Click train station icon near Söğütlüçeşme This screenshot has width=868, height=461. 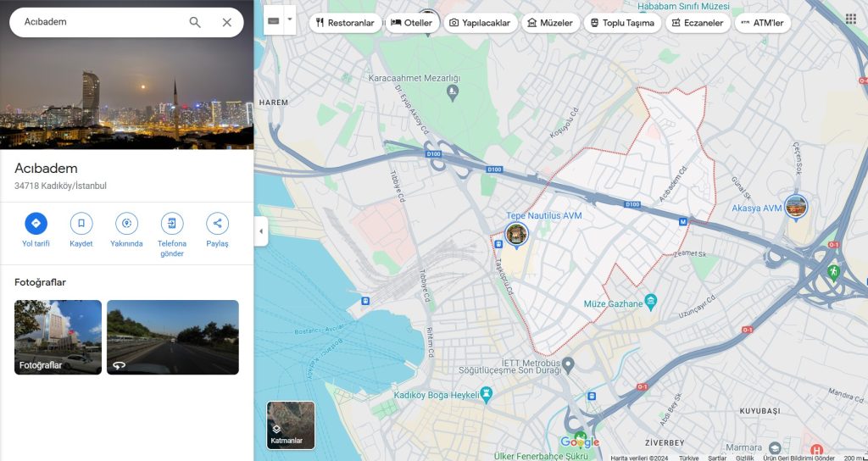point(592,396)
